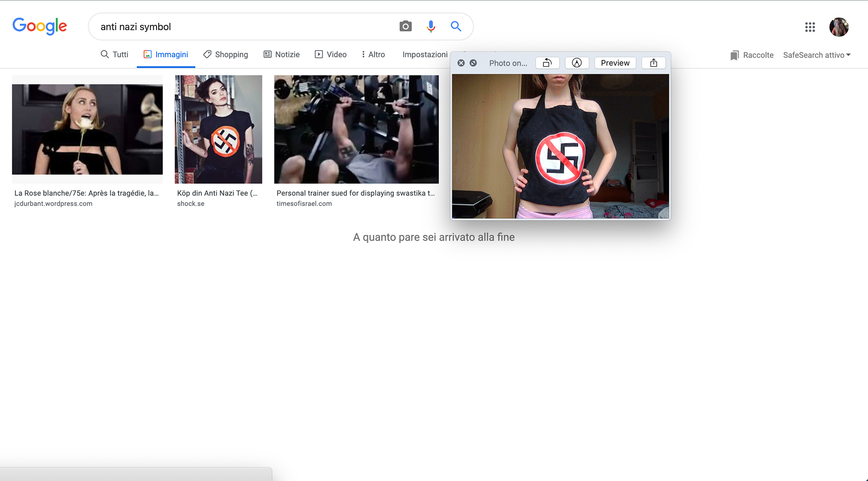Open Impostazioni settings menu
Viewport: 868px width, 481px height.
point(425,54)
